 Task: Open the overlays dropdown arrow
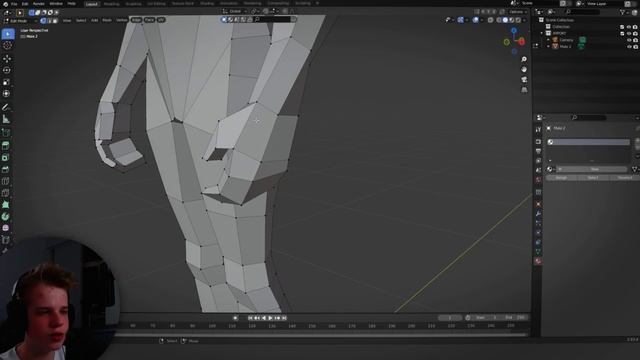pyautogui.click(x=482, y=20)
